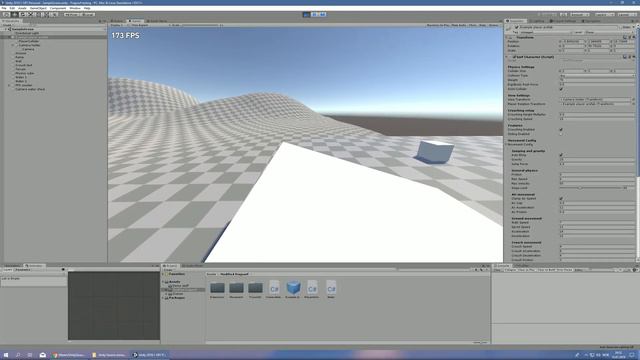Open the Help menu
The width and height of the screenshot is (640, 360).
87,8
